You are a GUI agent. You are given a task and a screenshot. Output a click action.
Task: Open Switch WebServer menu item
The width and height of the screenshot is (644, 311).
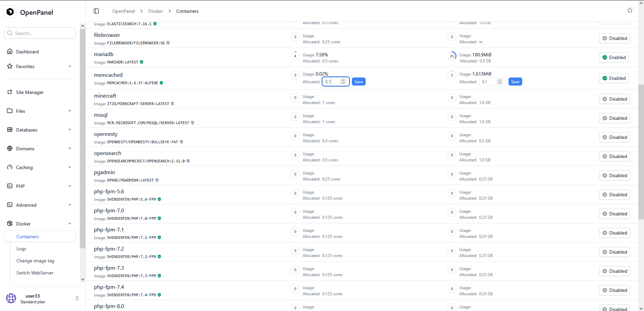pyautogui.click(x=35, y=273)
